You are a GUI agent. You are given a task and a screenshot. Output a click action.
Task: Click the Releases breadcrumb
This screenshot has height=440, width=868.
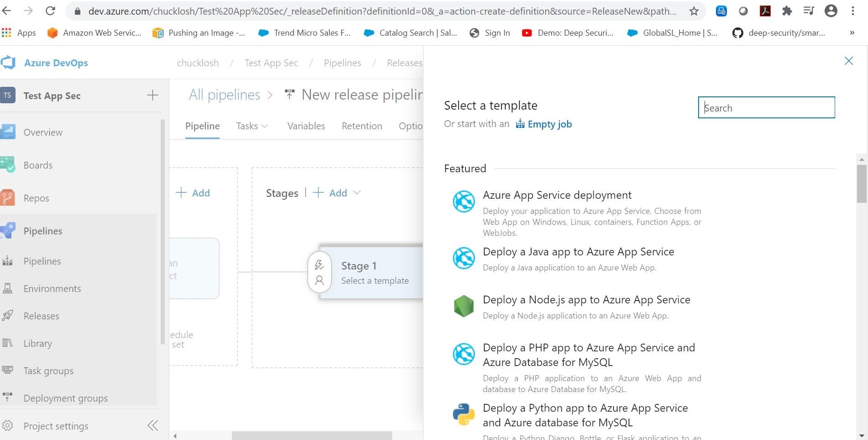tap(405, 63)
